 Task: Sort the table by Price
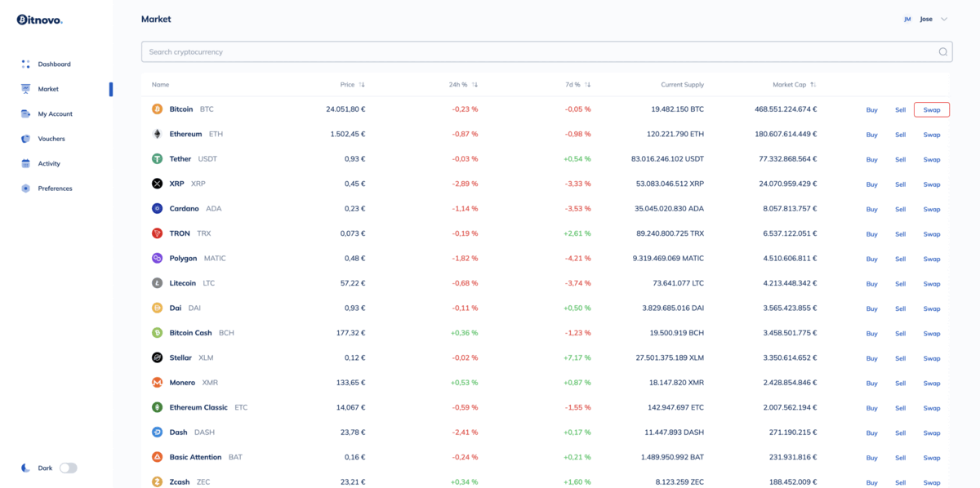[x=362, y=85]
